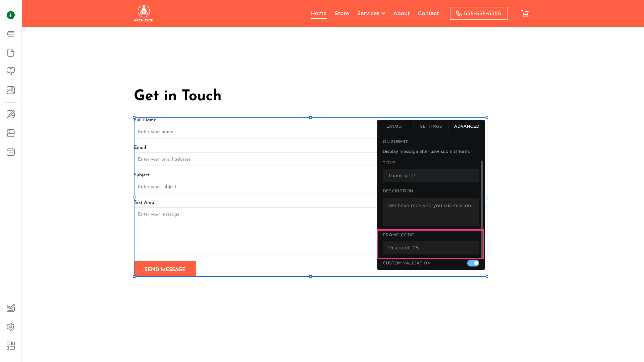The image size is (644, 362).
Task: Open the calendar bookings icon
Action: (11, 152)
